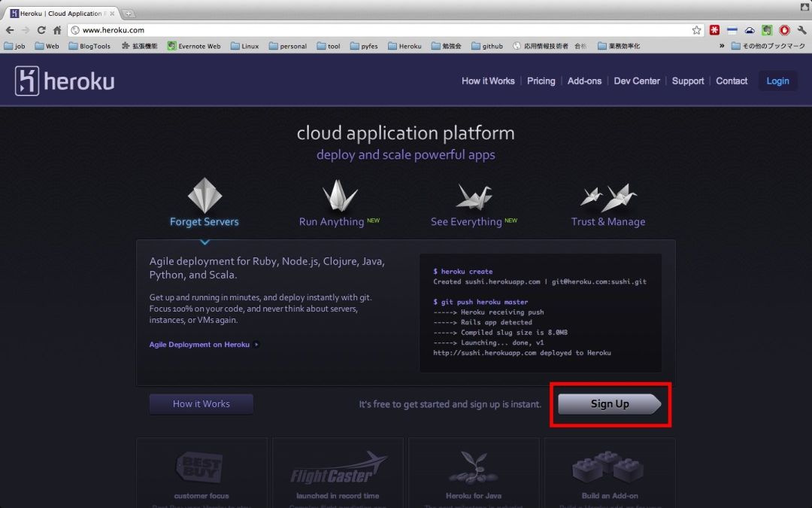The image size is (812, 508).
Task: Click the blue striped extension icon
Action: [732, 30]
